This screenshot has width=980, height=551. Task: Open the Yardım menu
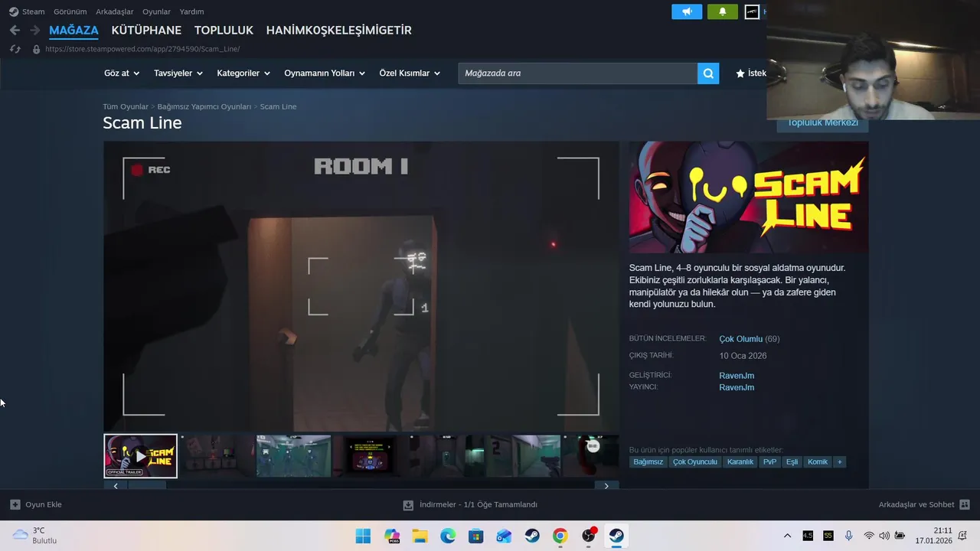pyautogui.click(x=191, y=11)
